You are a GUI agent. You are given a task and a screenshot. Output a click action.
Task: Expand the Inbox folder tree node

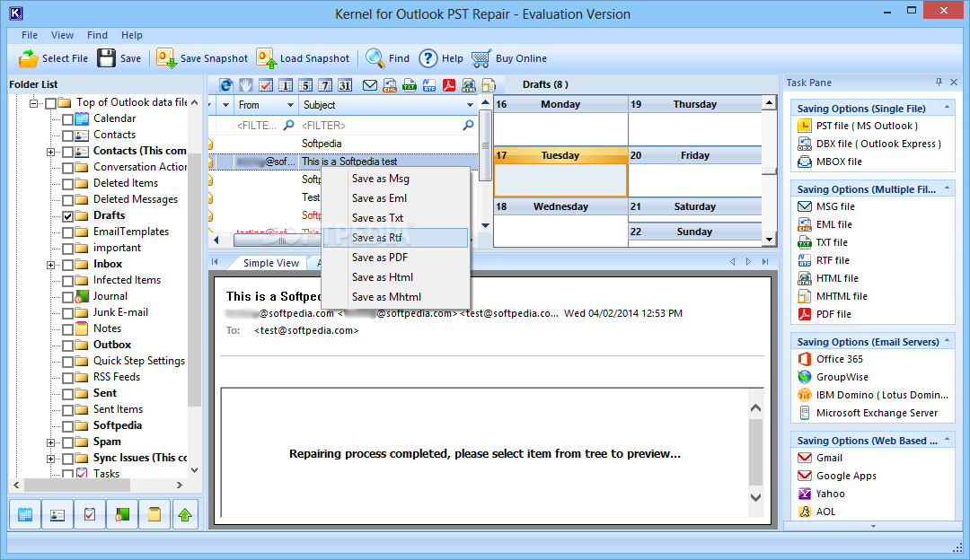50,265
